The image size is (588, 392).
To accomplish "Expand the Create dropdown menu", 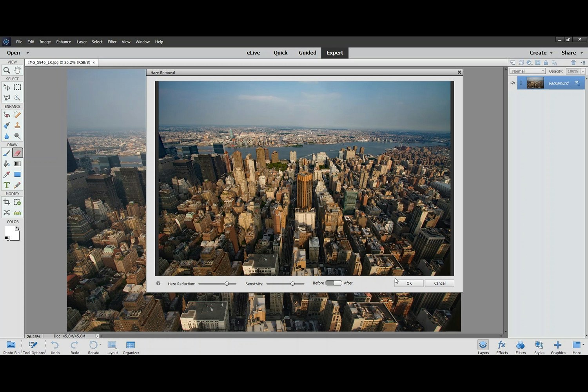I will pyautogui.click(x=541, y=53).
